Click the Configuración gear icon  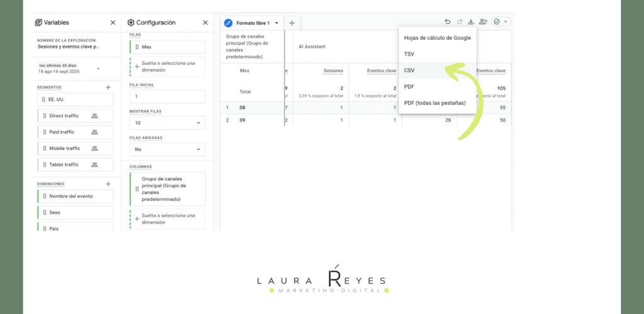click(131, 23)
